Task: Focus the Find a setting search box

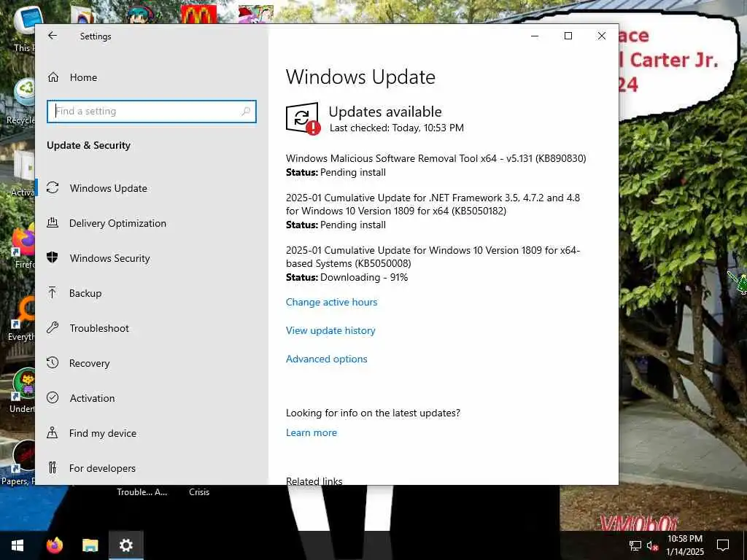Action: coord(152,112)
